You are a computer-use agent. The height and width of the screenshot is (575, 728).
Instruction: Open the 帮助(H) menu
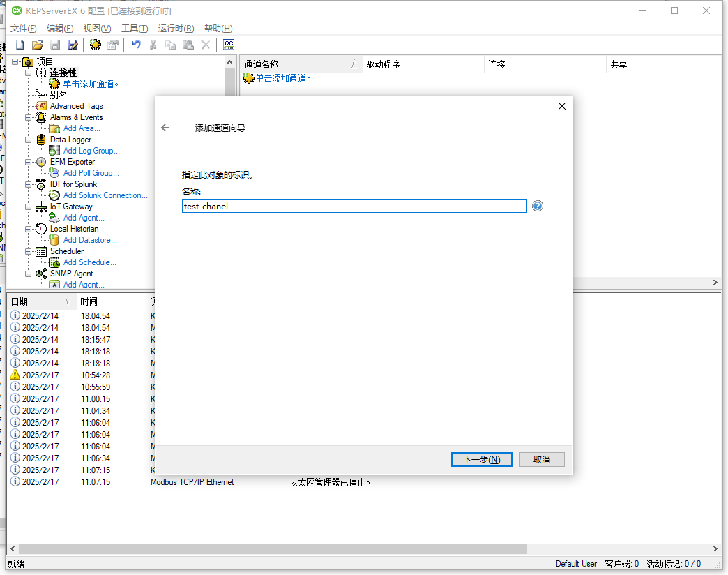point(218,29)
